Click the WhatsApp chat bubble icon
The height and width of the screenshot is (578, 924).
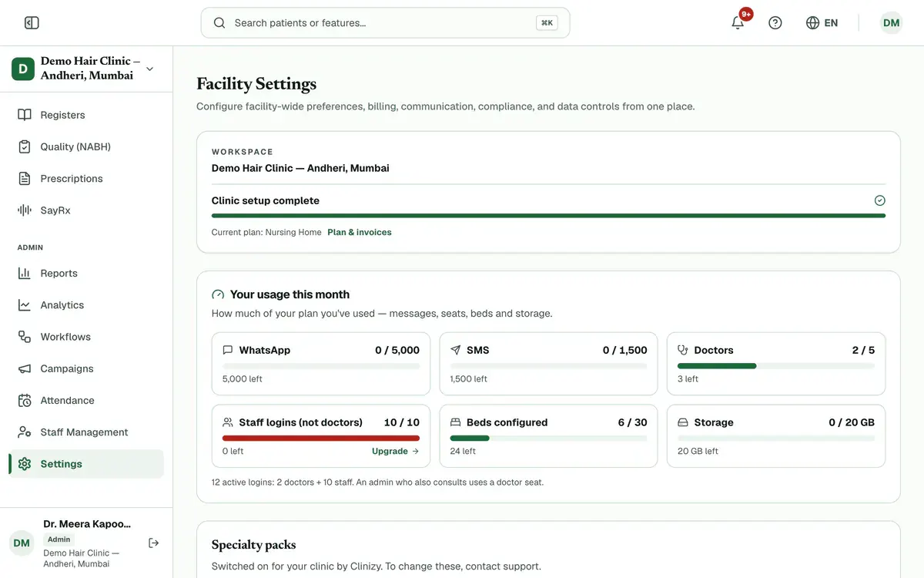click(228, 350)
